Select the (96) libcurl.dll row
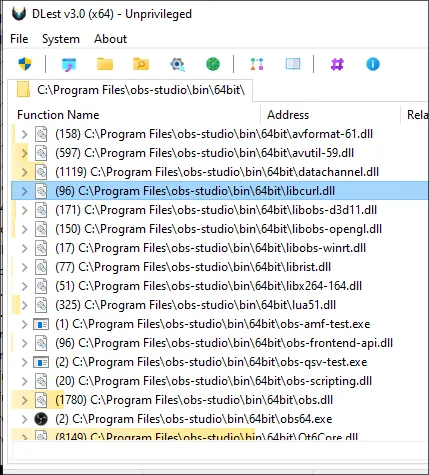Image resolution: width=429 pixels, height=475 pixels. click(x=220, y=191)
